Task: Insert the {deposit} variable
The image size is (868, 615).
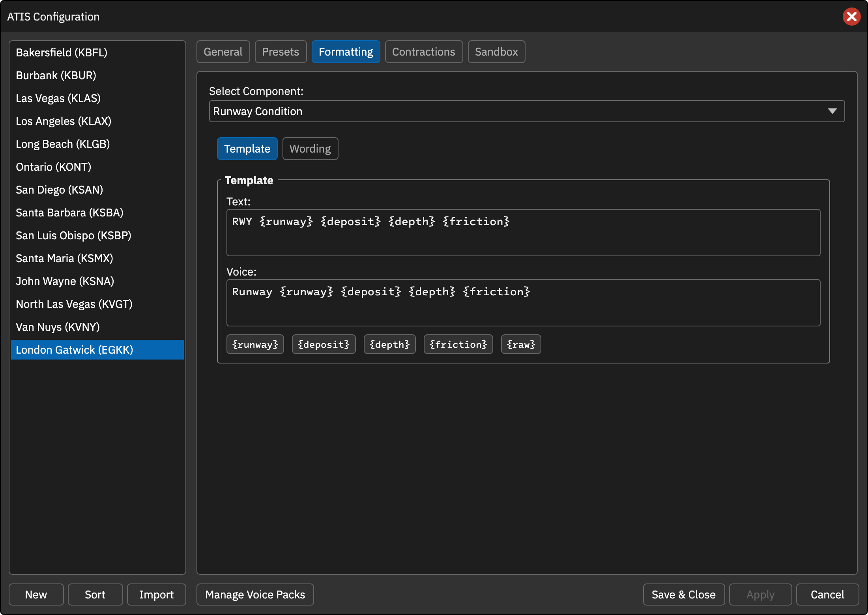Action: (324, 344)
